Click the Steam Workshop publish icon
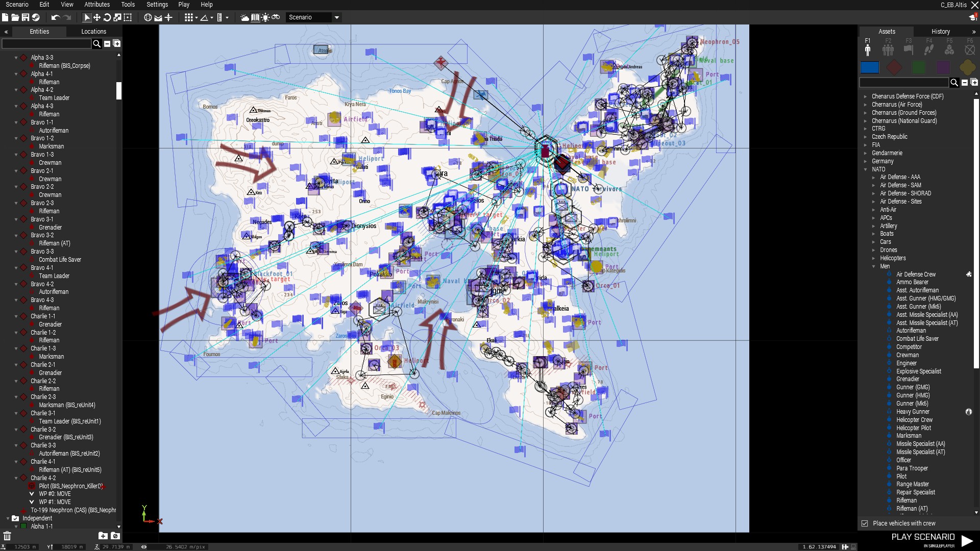Image resolution: width=980 pixels, height=551 pixels. pyautogui.click(x=36, y=17)
